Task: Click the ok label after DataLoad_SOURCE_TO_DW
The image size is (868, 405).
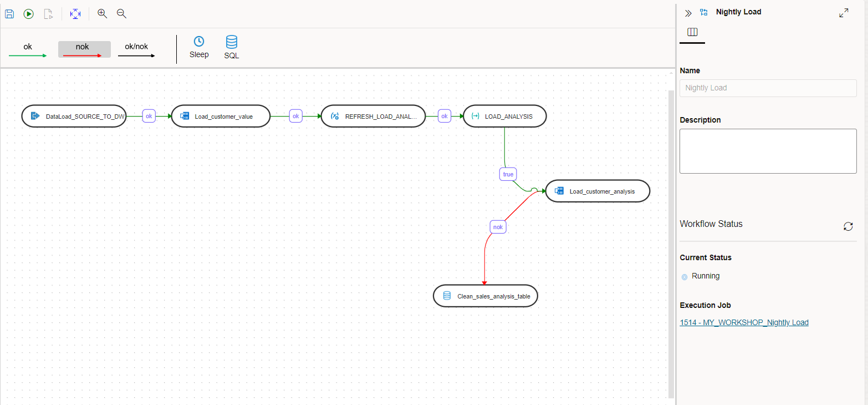Action: coord(149,116)
